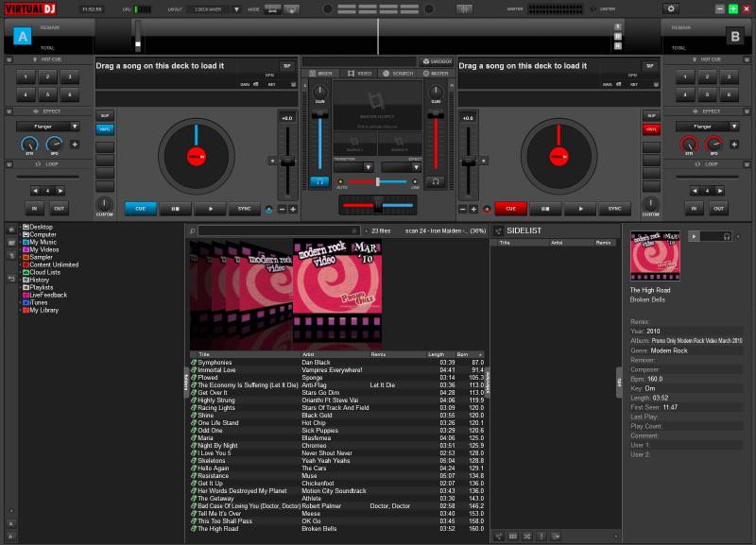Click the sidelist options icon beside SIDELIST
This screenshot has width=756, height=545.
499,230
